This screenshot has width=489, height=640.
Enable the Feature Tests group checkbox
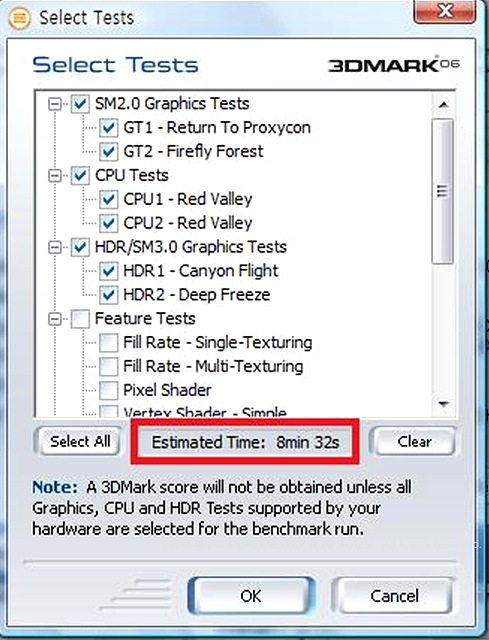[80, 319]
